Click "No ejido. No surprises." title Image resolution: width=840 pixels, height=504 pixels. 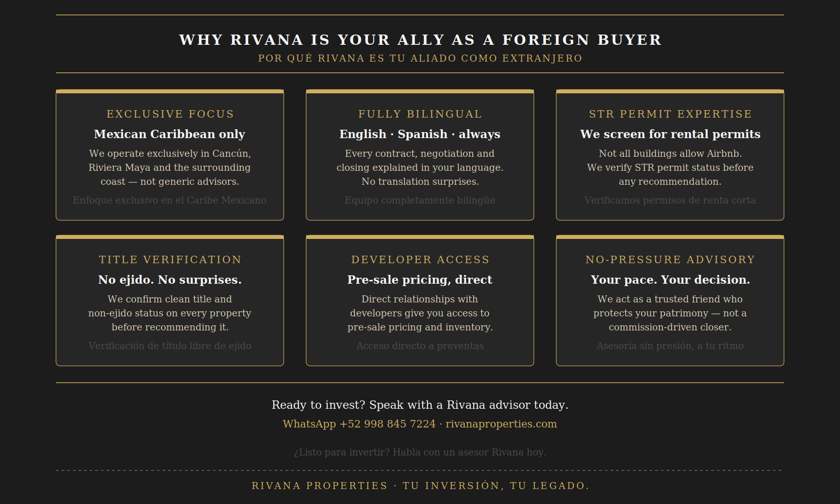(x=170, y=280)
